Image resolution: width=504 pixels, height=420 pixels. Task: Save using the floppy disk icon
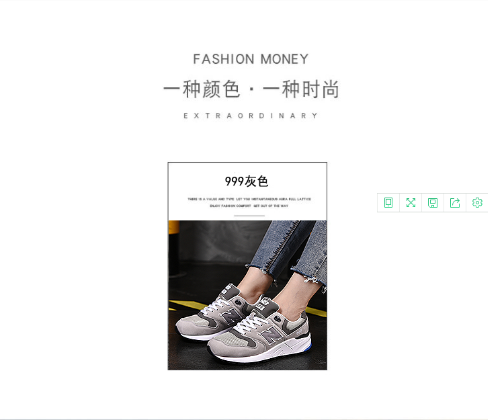pyautogui.click(x=433, y=203)
